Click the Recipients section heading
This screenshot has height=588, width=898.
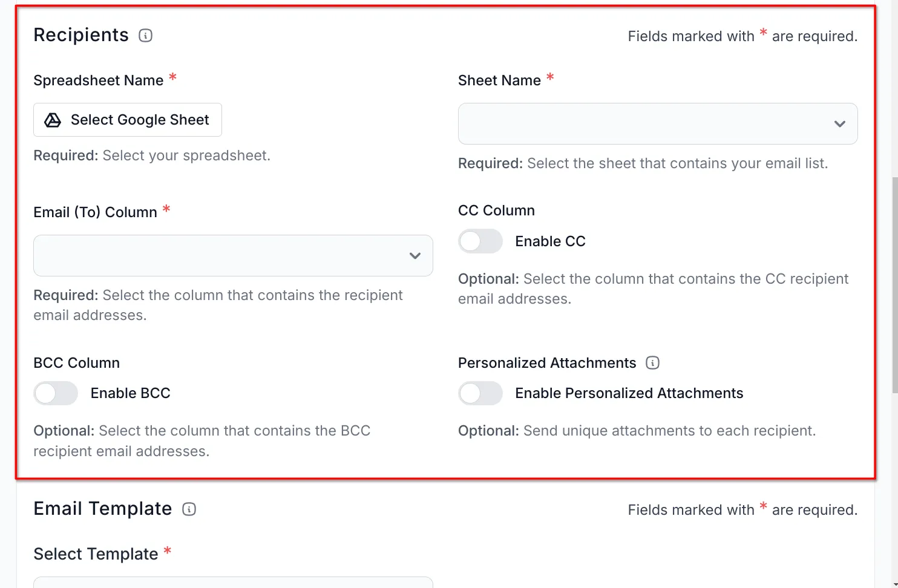pyautogui.click(x=80, y=35)
